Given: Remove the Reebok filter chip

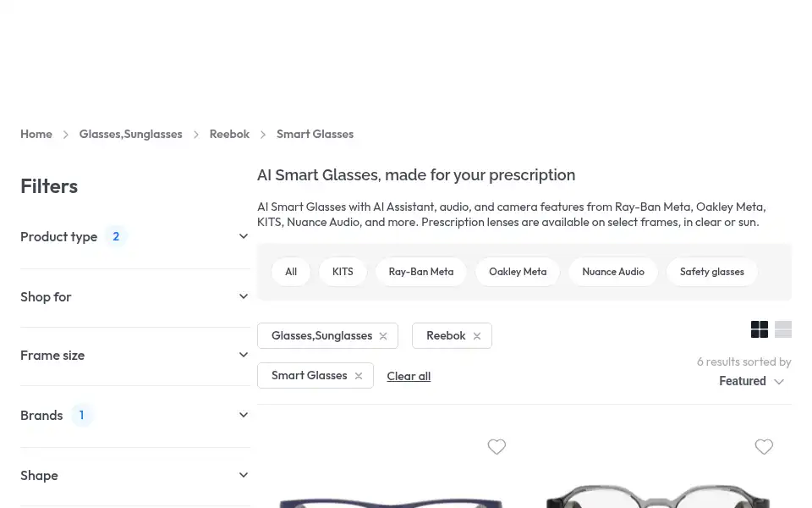Looking at the screenshot, I should click(477, 336).
